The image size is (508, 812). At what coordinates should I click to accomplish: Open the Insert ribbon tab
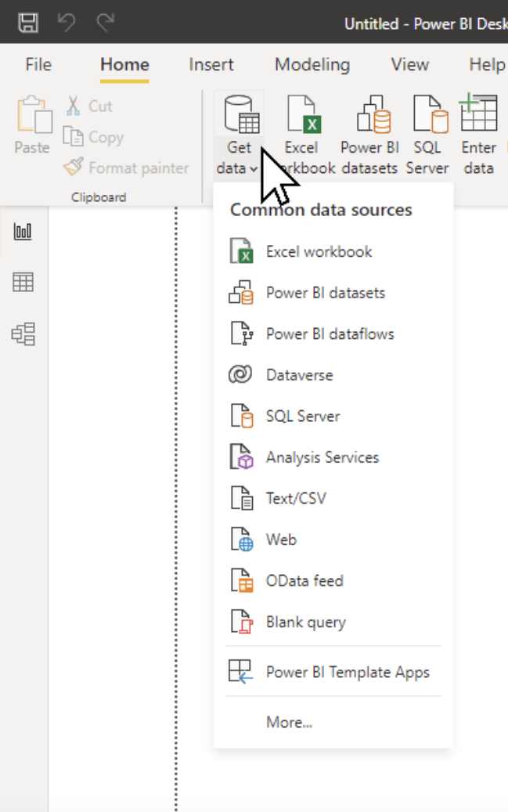[211, 65]
